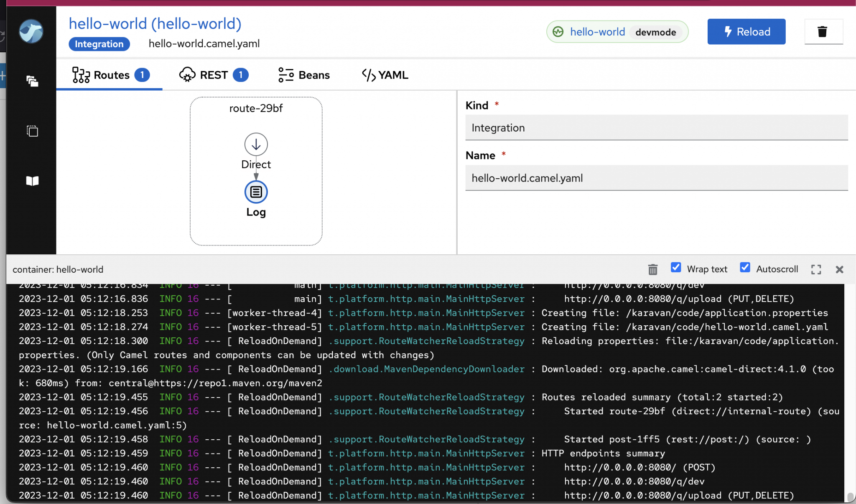The image size is (856, 504).
Task: Click the Name input field
Action: click(656, 178)
